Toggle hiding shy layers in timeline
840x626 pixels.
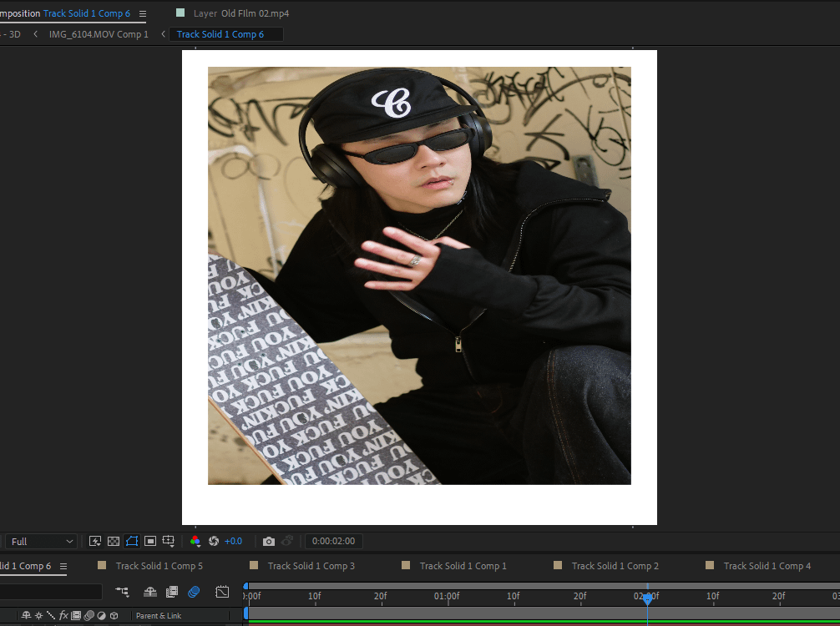tap(150, 592)
